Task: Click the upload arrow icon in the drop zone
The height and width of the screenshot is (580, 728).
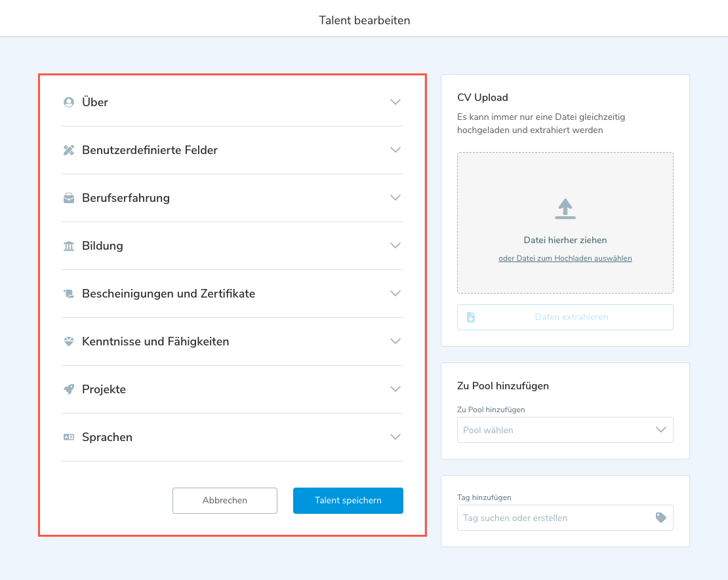Action: click(x=565, y=208)
